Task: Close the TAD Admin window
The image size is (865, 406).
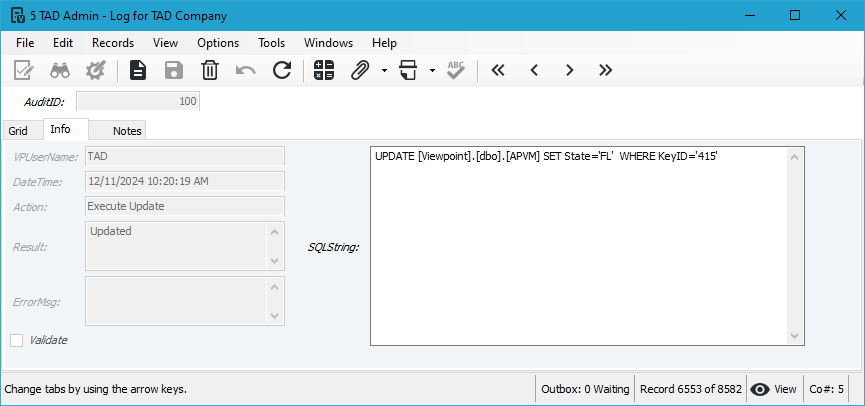Action: click(841, 15)
